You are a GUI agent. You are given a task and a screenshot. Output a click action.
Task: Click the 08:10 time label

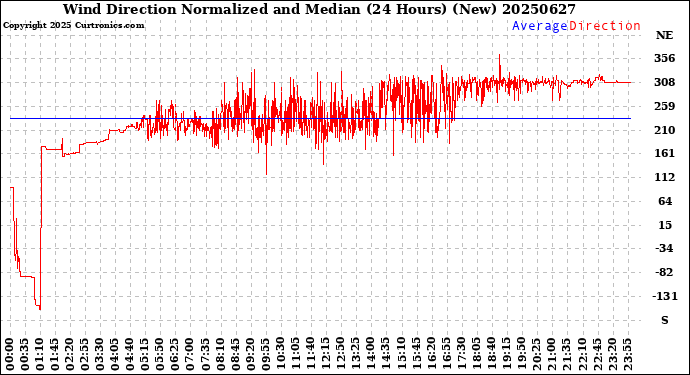pos(220,355)
